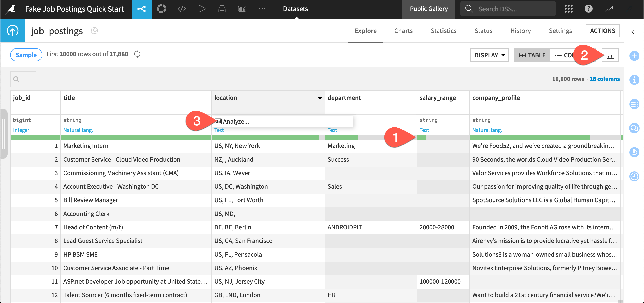This screenshot has width=644, height=303.
Task: Click the 20000-28000 salary cell
Action: (443, 227)
